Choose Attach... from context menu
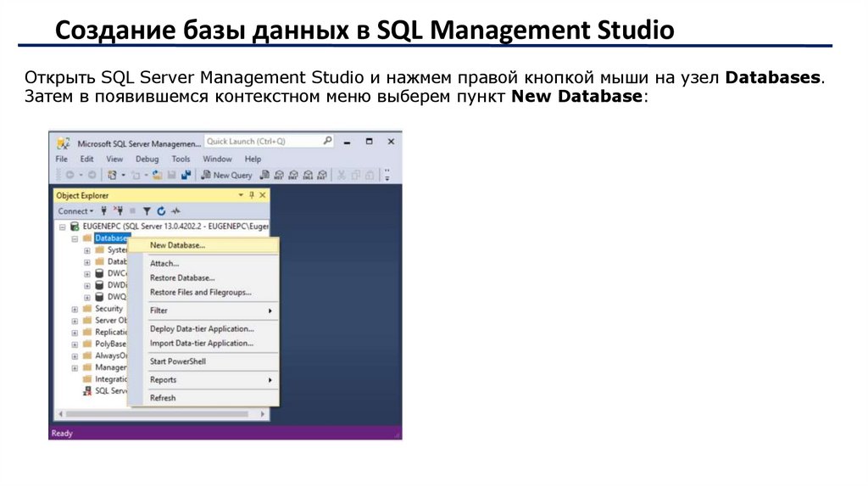 (x=203, y=263)
